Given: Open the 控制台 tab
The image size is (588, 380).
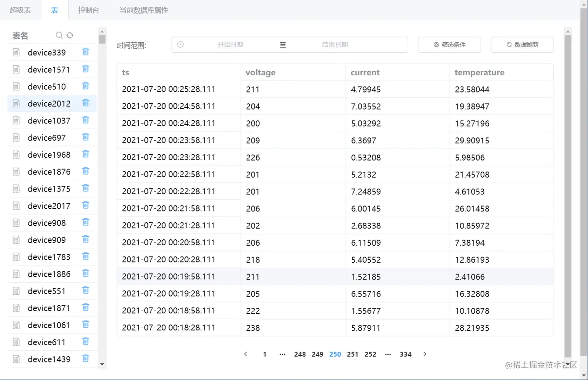Looking at the screenshot, I should coord(88,10).
